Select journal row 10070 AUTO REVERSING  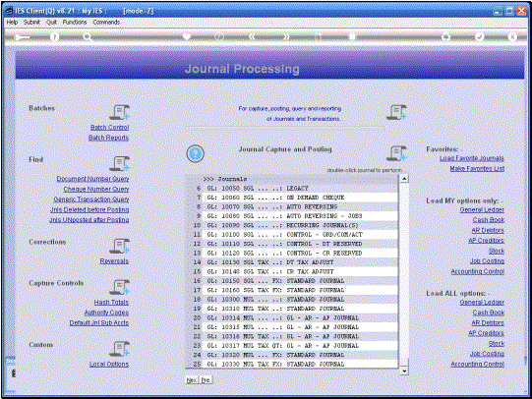pyautogui.click(x=300, y=206)
